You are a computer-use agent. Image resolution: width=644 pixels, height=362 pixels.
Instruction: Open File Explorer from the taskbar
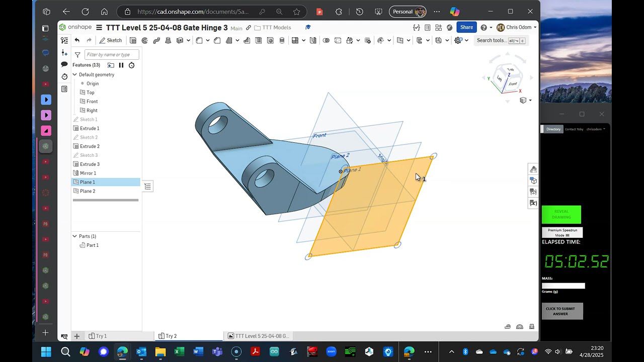[160, 351]
